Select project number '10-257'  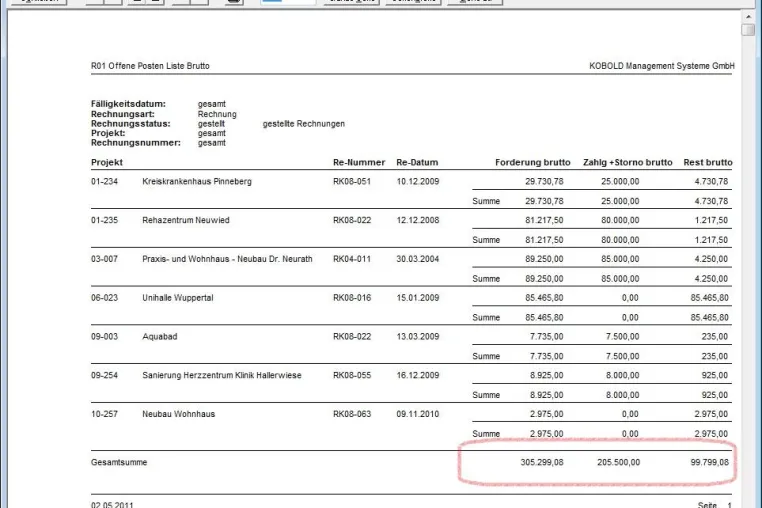pyautogui.click(x=104, y=414)
